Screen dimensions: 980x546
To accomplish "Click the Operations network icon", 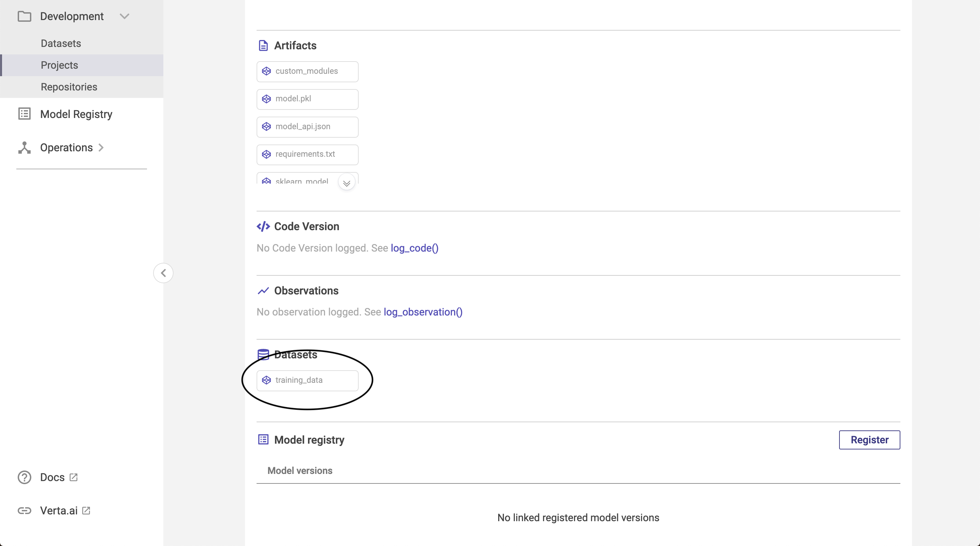I will click(x=24, y=148).
